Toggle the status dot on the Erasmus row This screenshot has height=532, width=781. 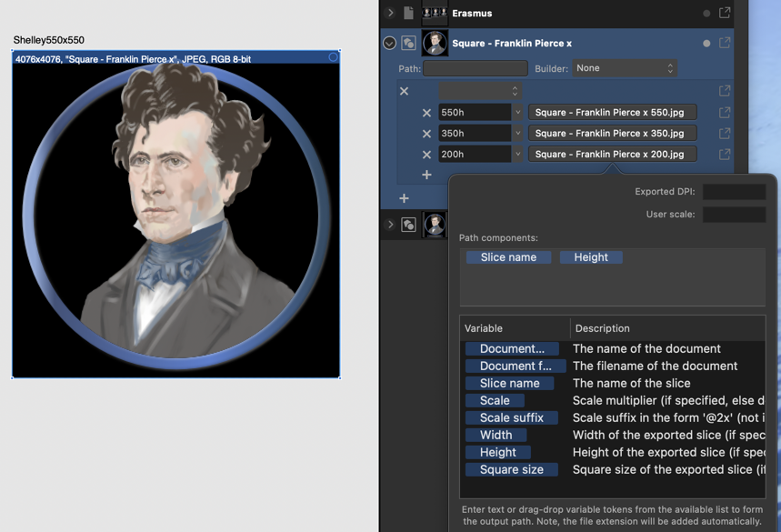click(x=706, y=14)
